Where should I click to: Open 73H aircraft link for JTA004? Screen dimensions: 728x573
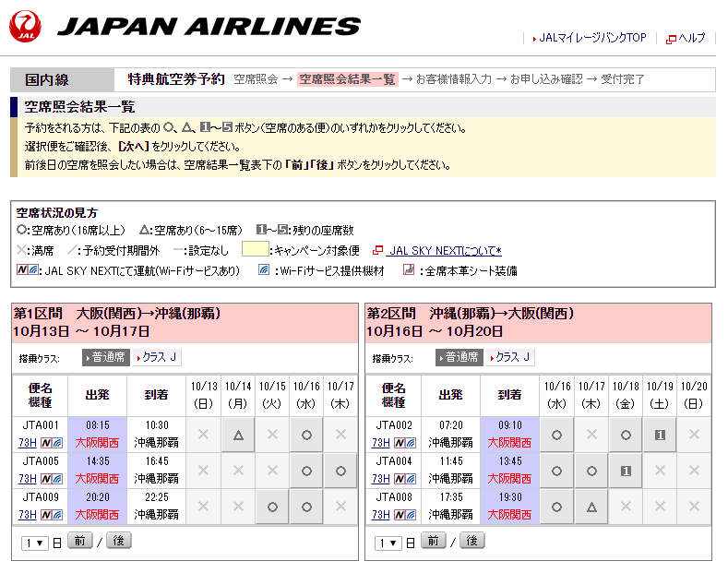381,479
